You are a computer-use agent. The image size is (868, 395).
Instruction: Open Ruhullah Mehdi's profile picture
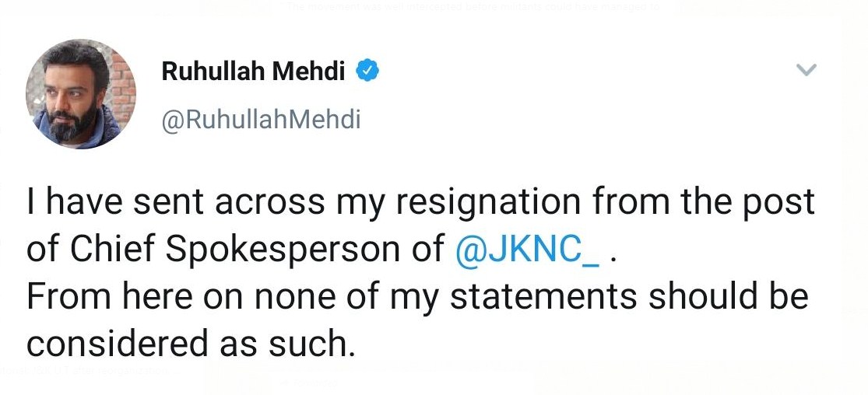81,93
